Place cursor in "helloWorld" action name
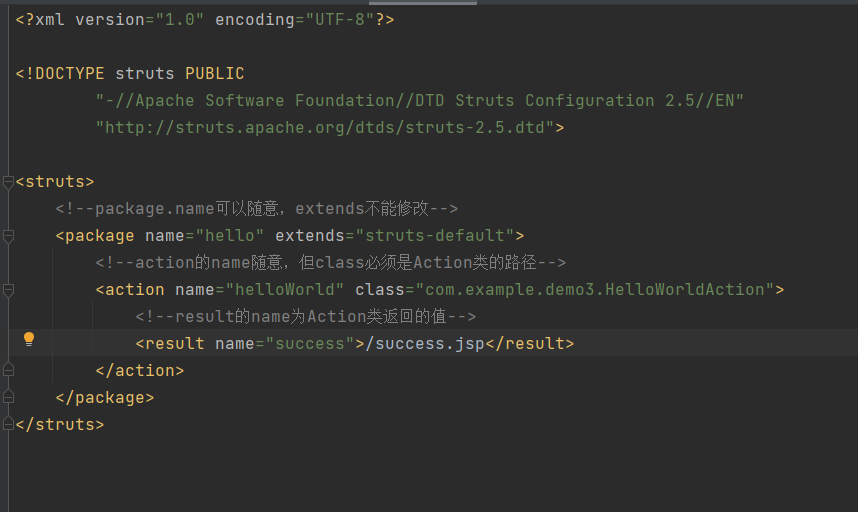858x512 pixels. [285, 289]
